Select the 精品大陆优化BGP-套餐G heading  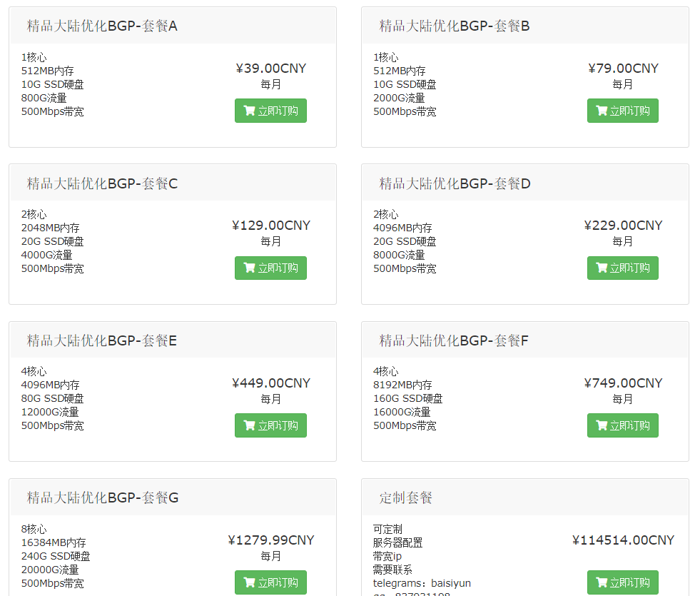tap(103, 497)
